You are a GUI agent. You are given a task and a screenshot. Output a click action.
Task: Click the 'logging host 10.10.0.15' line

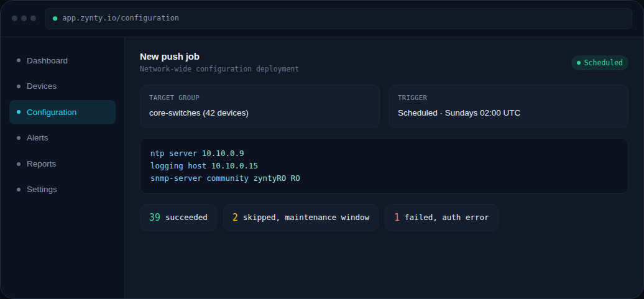point(204,166)
